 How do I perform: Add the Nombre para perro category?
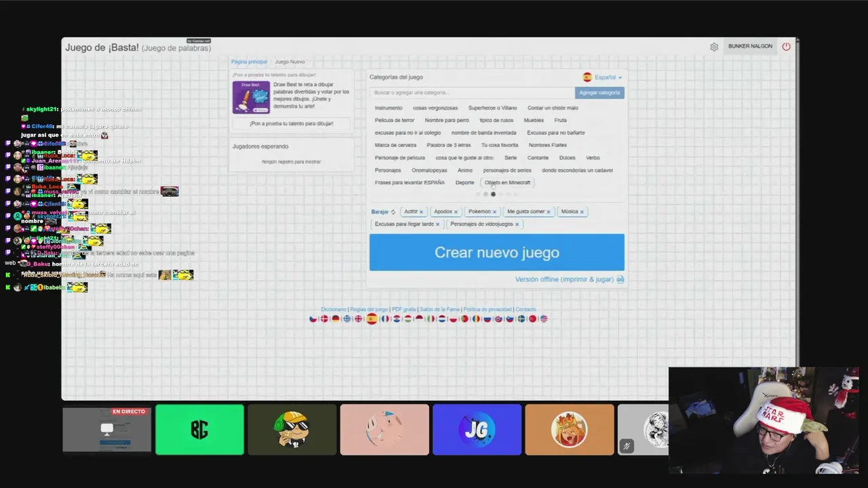(x=447, y=121)
